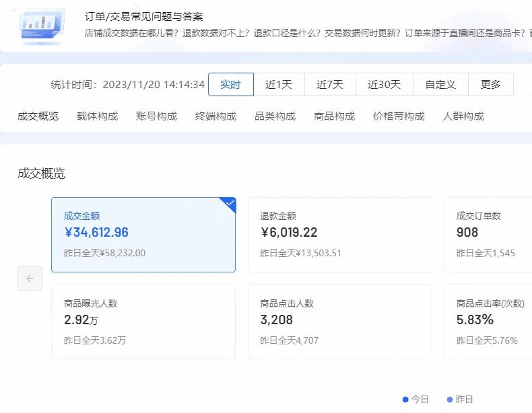This screenshot has width=532, height=413.
Task: Click the 908 order count value
Action: (x=467, y=233)
